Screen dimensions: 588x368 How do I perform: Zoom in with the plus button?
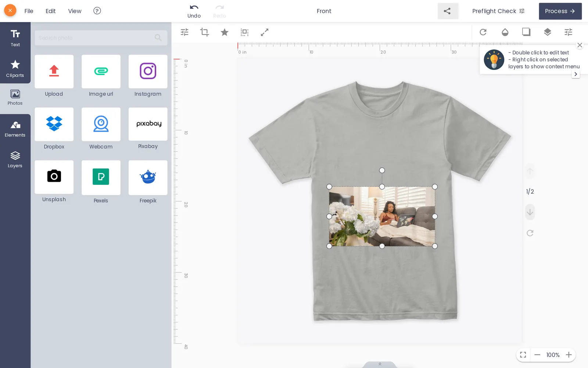569,355
